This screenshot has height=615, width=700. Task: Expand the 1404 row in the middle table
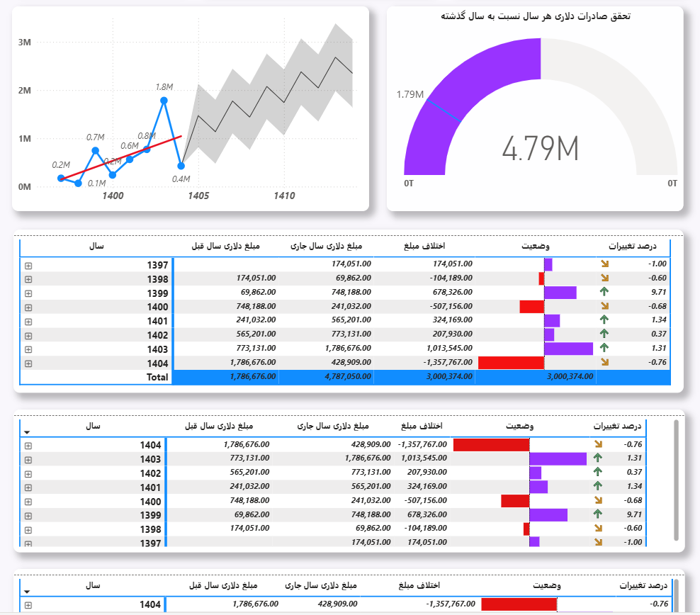(28, 446)
